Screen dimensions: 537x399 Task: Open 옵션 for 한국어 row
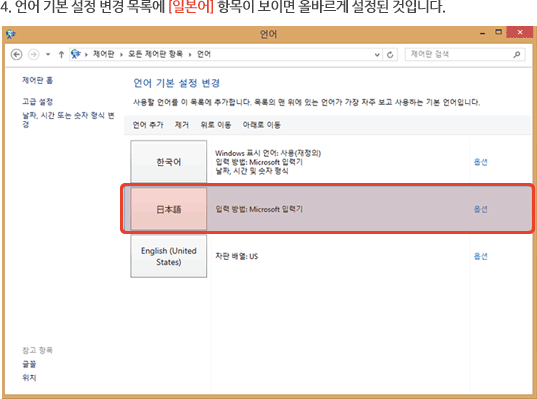480,162
